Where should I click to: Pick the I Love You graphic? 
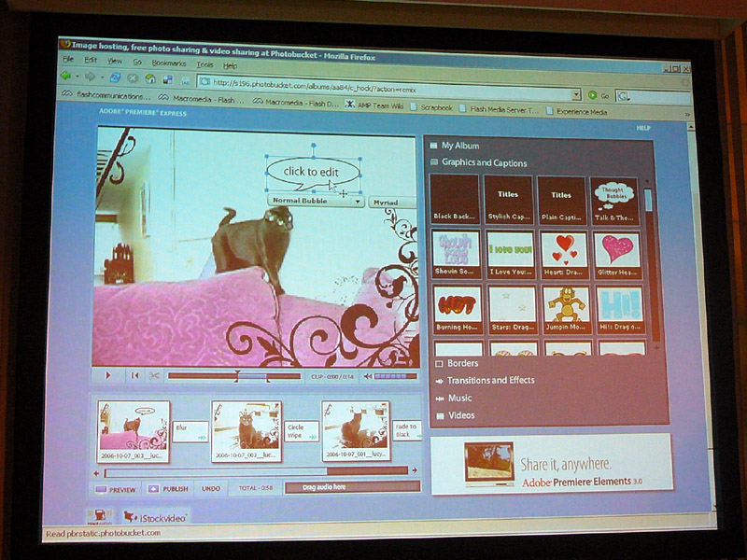[x=510, y=255]
